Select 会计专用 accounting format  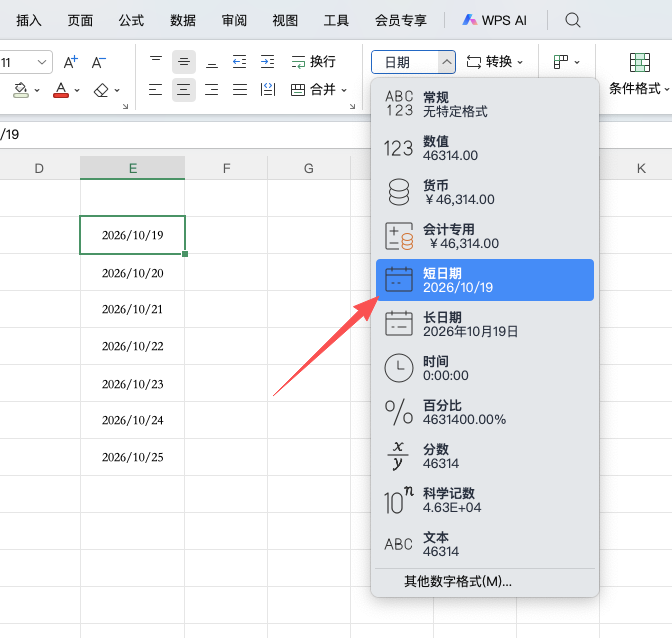[485, 236]
